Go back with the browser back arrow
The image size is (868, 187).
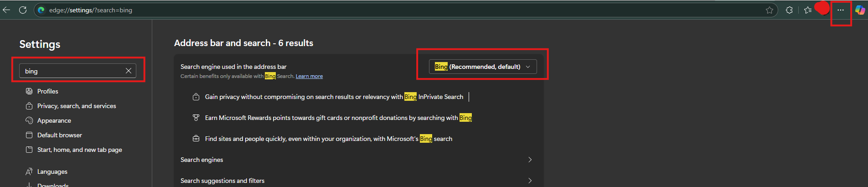pyautogui.click(x=6, y=10)
